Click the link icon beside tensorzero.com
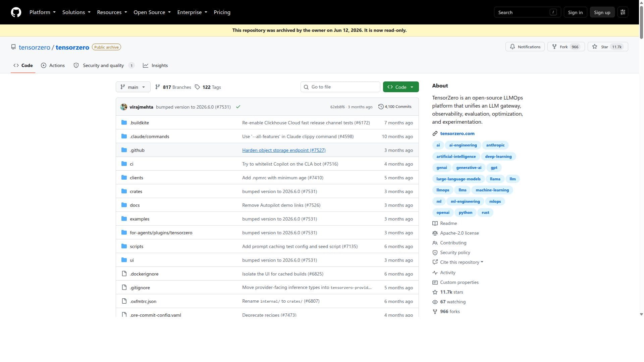The height and width of the screenshot is (362, 644). (435, 134)
